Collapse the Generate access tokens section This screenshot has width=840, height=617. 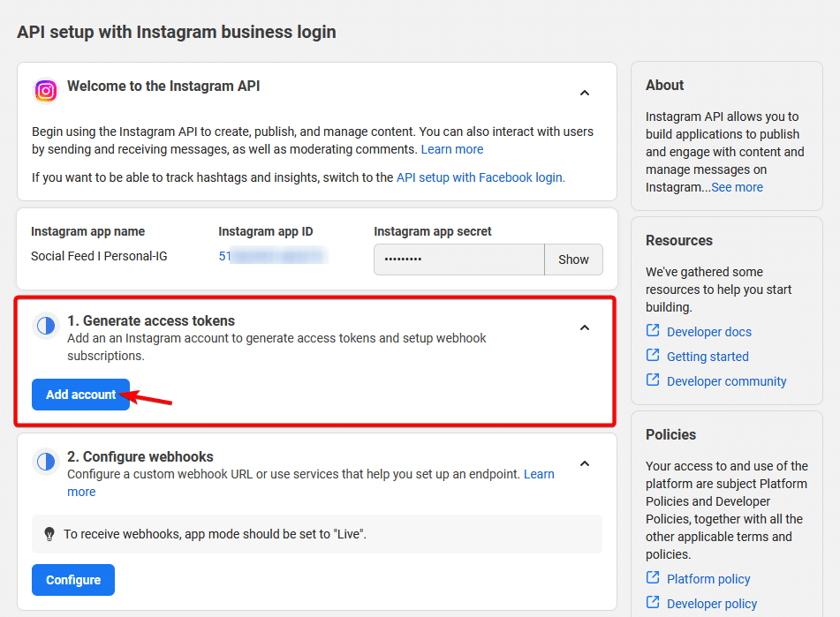(585, 327)
